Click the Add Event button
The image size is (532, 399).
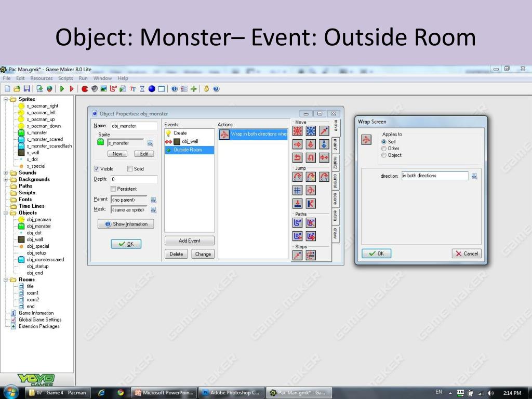point(189,241)
